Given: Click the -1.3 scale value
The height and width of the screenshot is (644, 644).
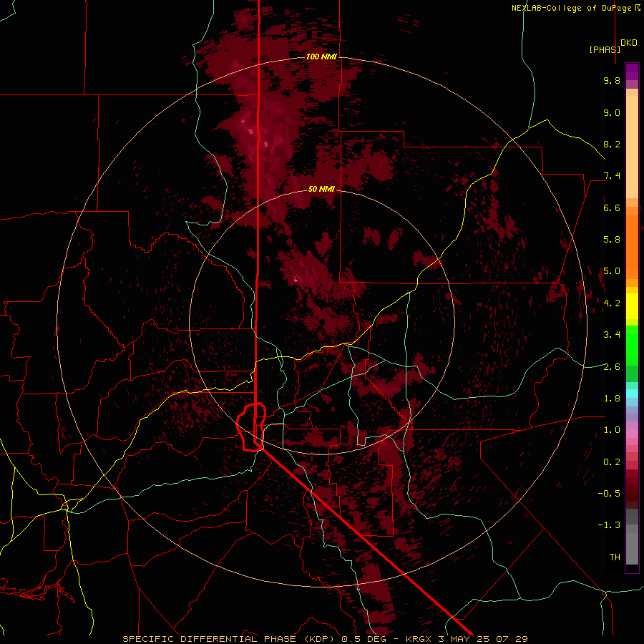Looking at the screenshot, I should tap(609, 525).
